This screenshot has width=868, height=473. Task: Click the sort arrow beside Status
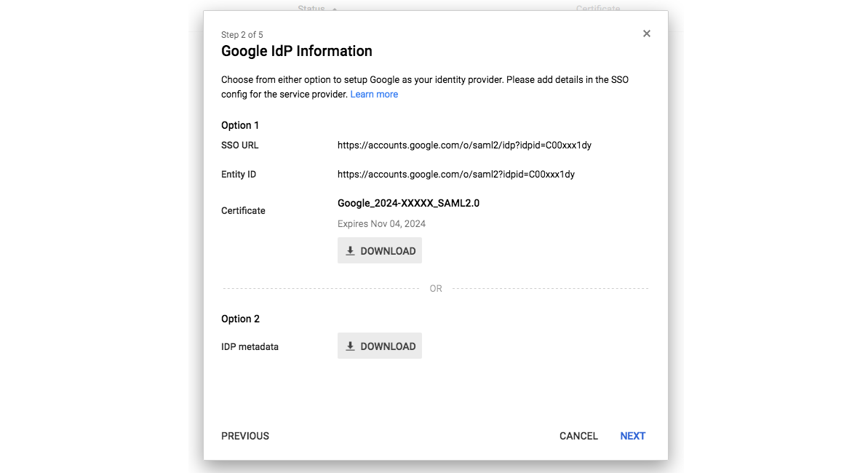tap(333, 8)
